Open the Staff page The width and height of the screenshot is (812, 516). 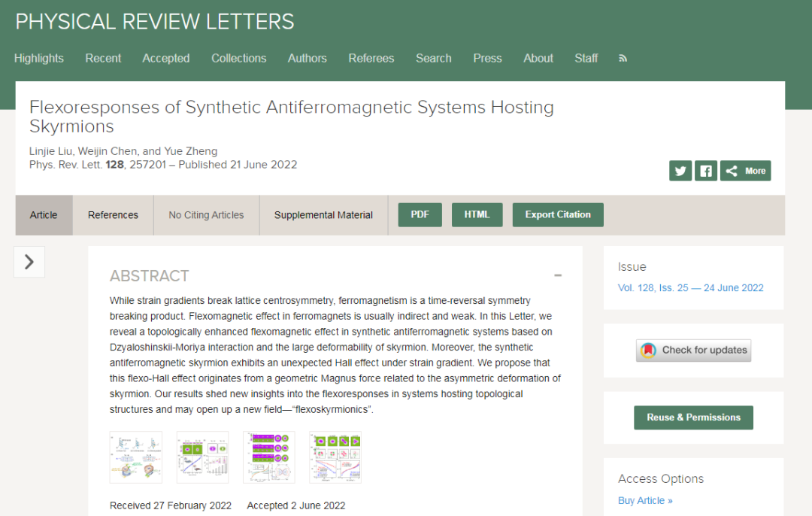pyautogui.click(x=586, y=59)
